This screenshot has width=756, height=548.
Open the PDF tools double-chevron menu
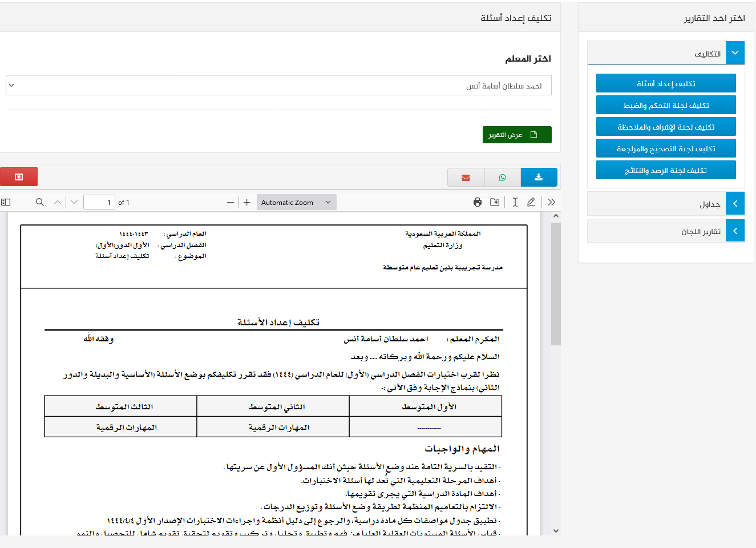pyautogui.click(x=551, y=202)
